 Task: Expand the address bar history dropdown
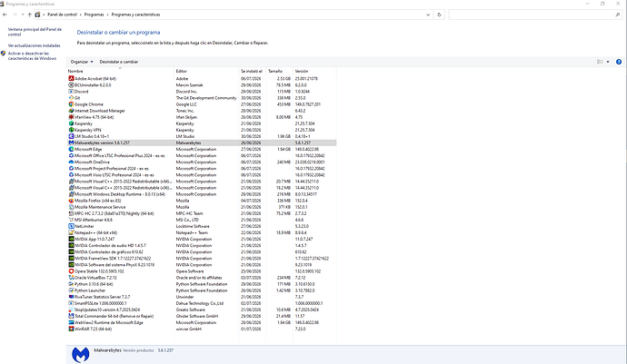click(428, 15)
